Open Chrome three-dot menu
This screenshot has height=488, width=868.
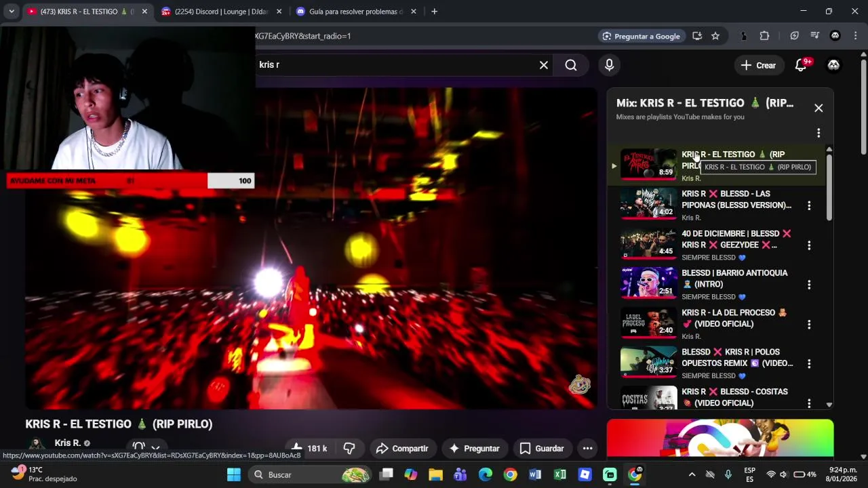click(x=856, y=36)
